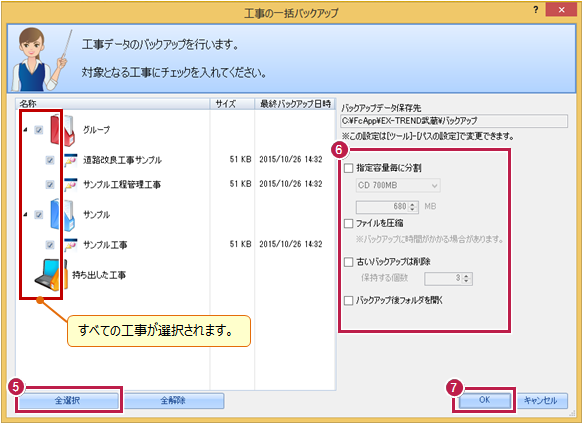583x424 pixels.
Task: Sort by サイズ column header
Action: coord(232,104)
